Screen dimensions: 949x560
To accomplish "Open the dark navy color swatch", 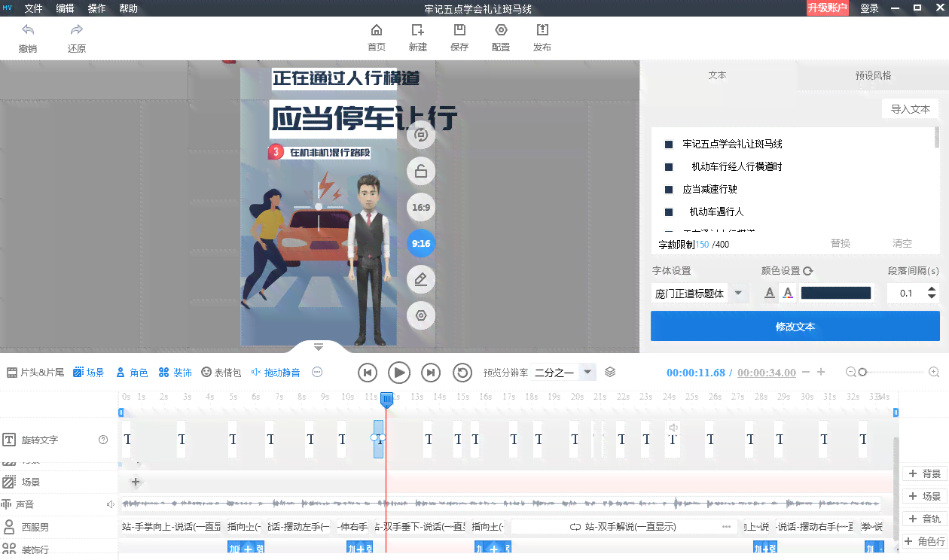I will point(836,294).
